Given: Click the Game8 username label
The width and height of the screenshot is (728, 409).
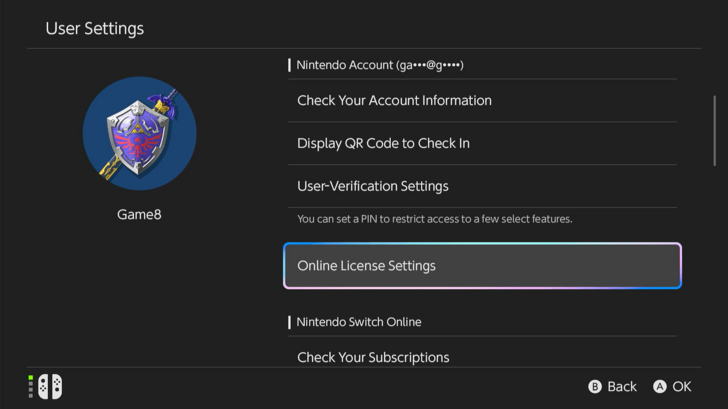Looking at the screenshot, I should click(x=139, y=214).
